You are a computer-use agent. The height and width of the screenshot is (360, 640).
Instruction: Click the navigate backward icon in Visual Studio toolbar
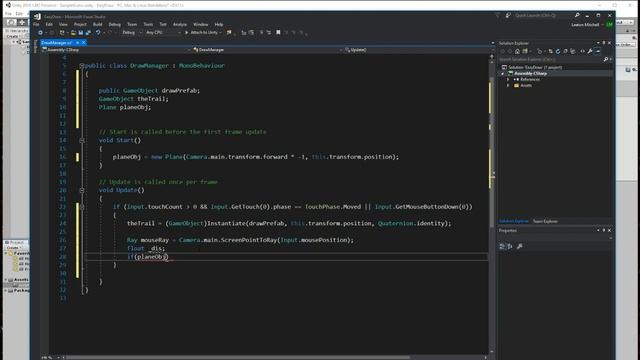pyautogui.click(x=40, y=33)
